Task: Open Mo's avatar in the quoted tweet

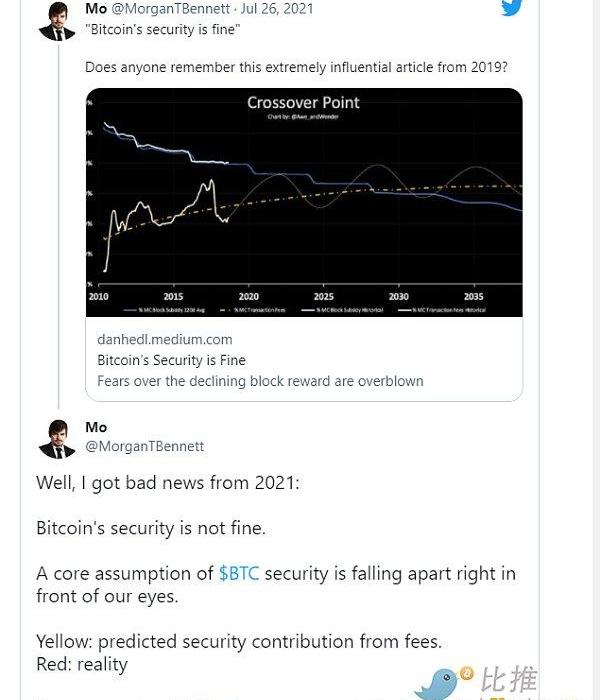Action: pyautogui.click(x=57, y=20)
